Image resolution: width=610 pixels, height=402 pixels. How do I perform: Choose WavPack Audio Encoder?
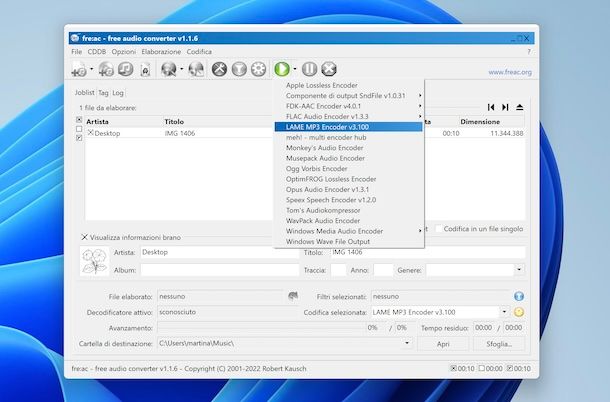349,221
